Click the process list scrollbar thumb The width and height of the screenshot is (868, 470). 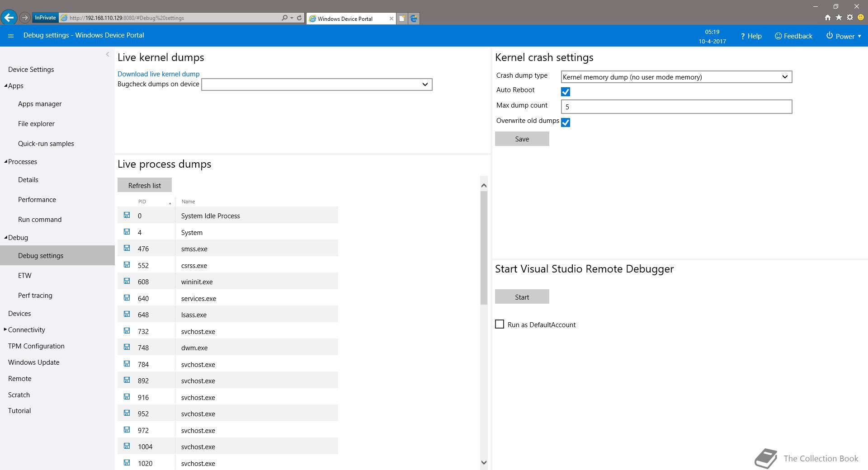484,248
